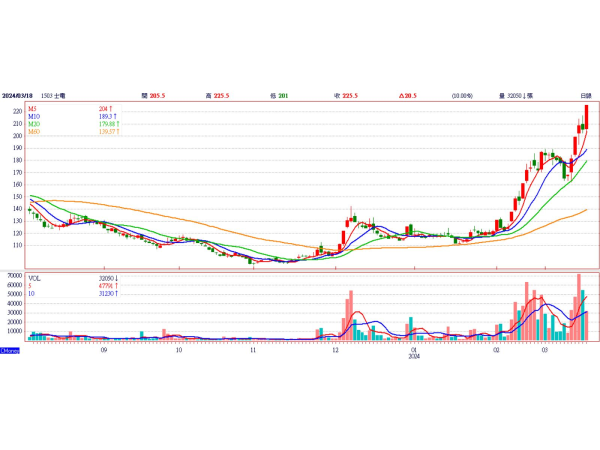This screenshot has height=450, width=600.
Task: Click the 12 month marker on the time axis
Action: click(335, 351)
